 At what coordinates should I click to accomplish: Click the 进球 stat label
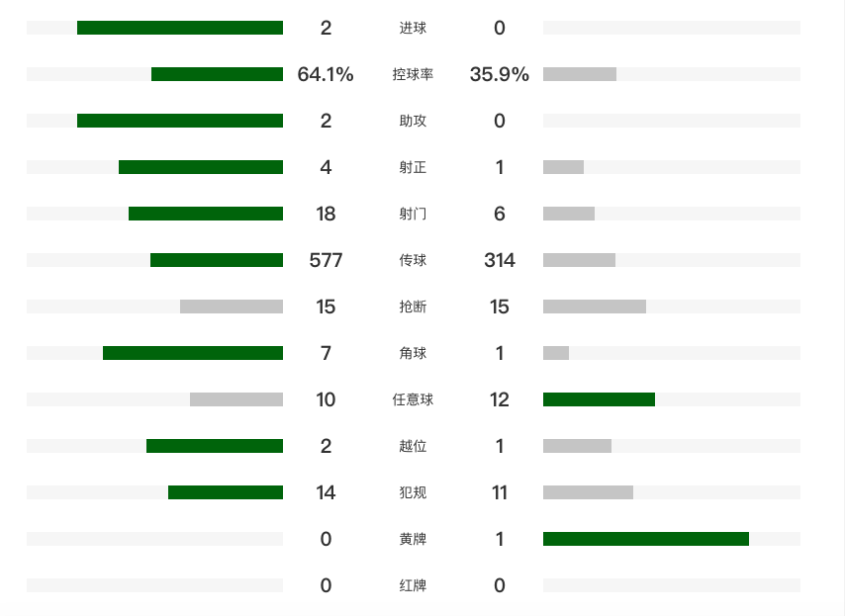pyautogui.click(x=413, y=28)
